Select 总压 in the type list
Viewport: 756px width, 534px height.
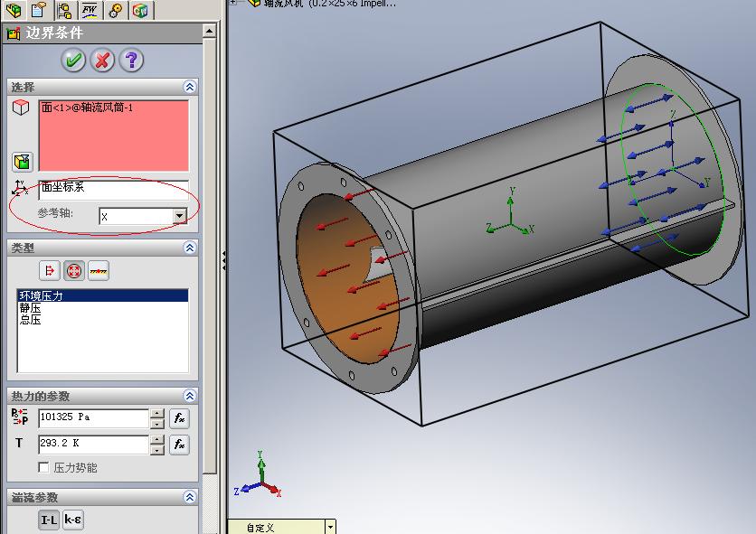103,319
